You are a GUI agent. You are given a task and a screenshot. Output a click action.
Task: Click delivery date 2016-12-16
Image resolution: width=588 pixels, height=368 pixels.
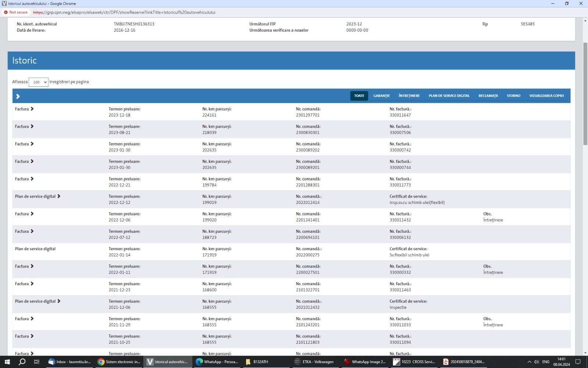tap(124, 30)
